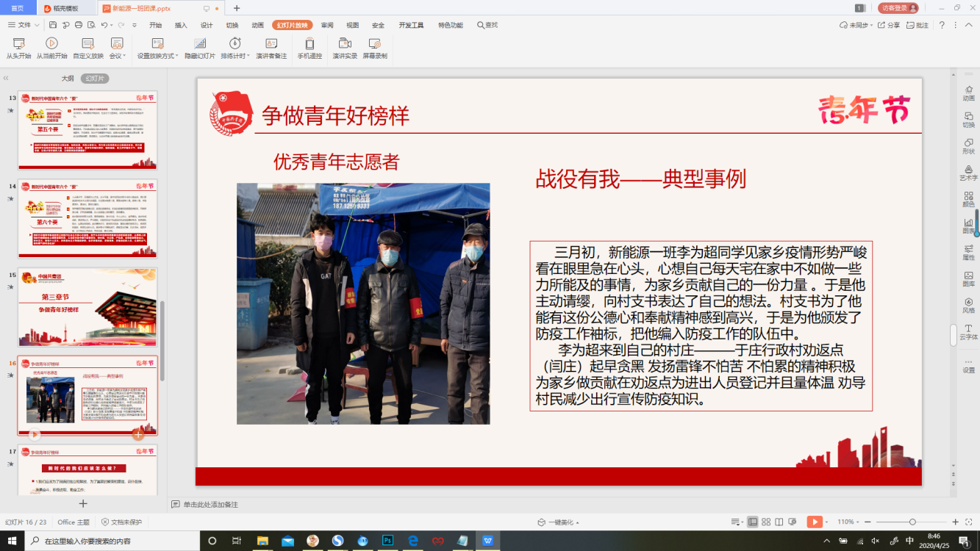Open 演讲者备注 presenter notes
Viewport: 980px width, 551px height.
pos(271,48)
